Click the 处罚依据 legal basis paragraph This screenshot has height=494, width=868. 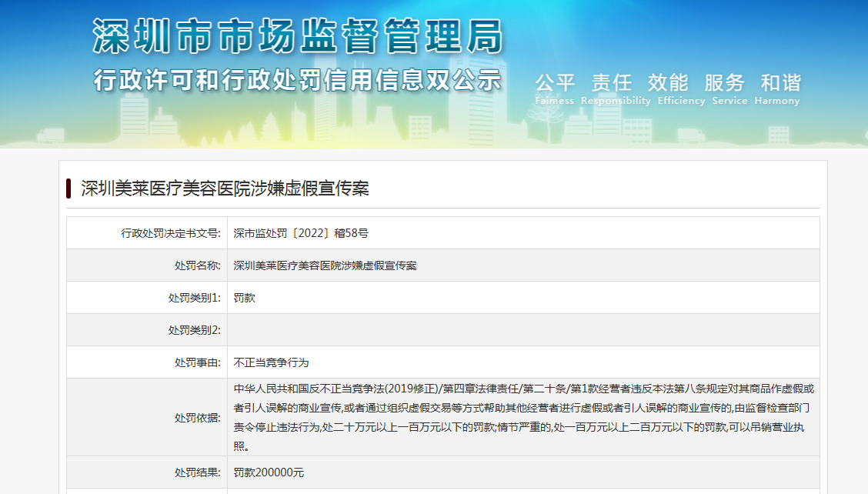coord(523,417)
